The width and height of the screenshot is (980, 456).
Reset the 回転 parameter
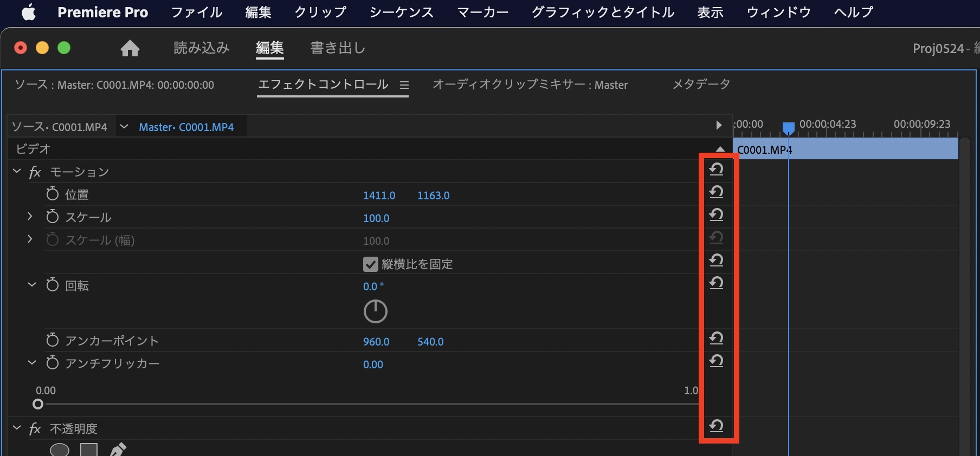click(x=717, y=283)
